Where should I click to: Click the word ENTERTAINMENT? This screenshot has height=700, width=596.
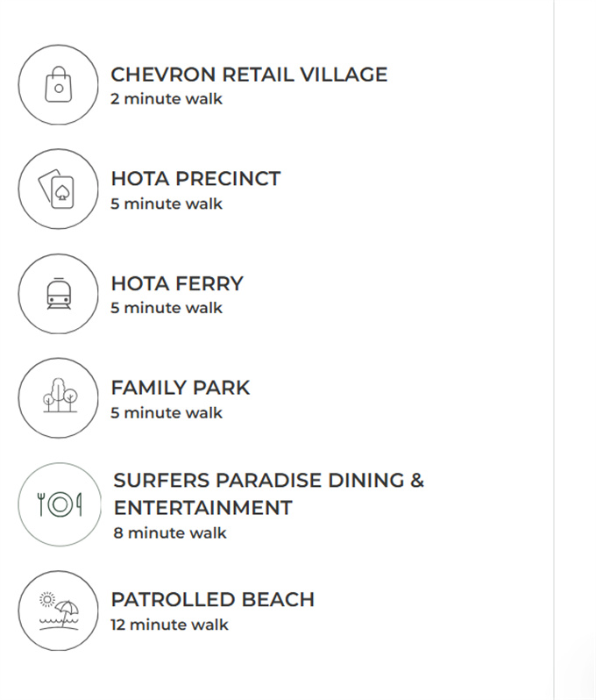tap(202, 508)
